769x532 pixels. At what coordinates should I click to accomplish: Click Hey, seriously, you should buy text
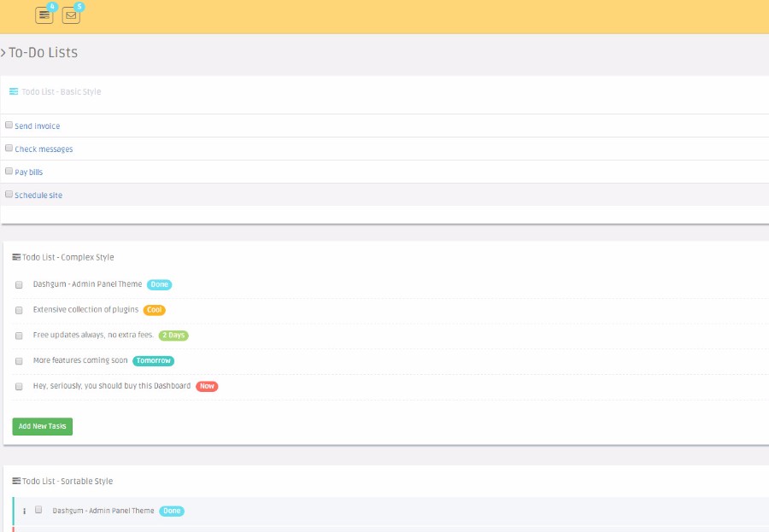[112, 386]
